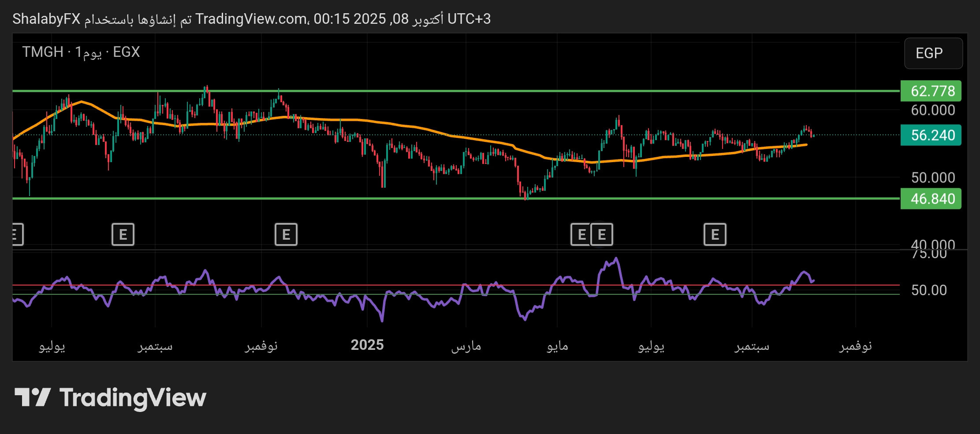Screen dimensions: 980x434
Task: Click the earnings E marker below November 2024
Action: click(286, 234)
